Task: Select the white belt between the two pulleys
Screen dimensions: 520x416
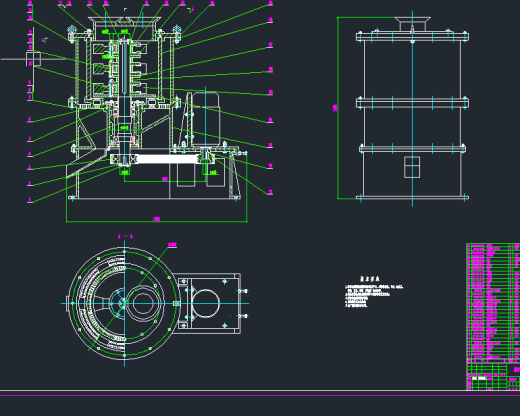Action: [167, 159]
